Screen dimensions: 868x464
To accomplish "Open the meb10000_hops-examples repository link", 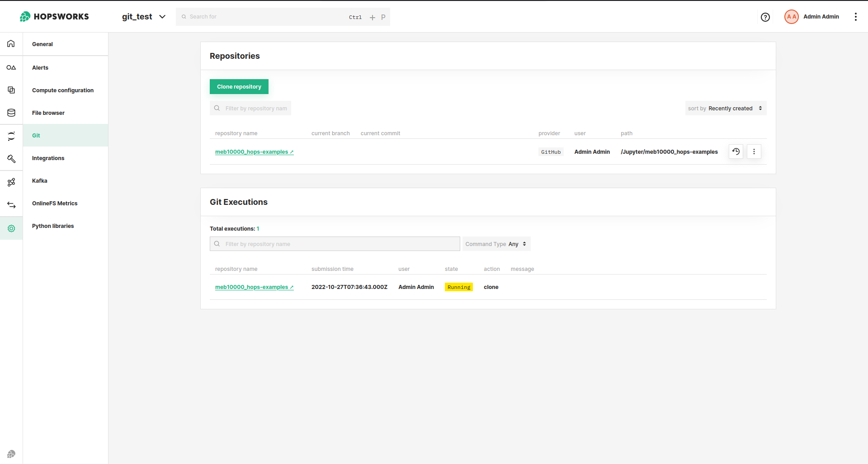I will pos(254,152).
